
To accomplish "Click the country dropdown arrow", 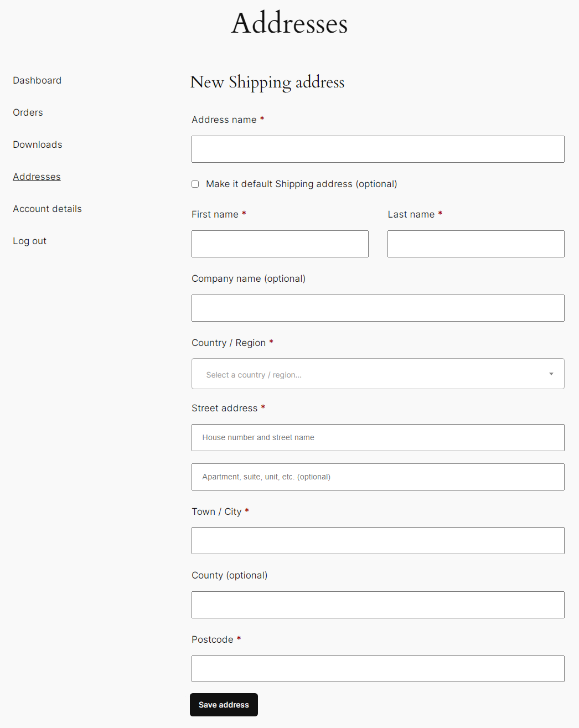I will [551, 374].
